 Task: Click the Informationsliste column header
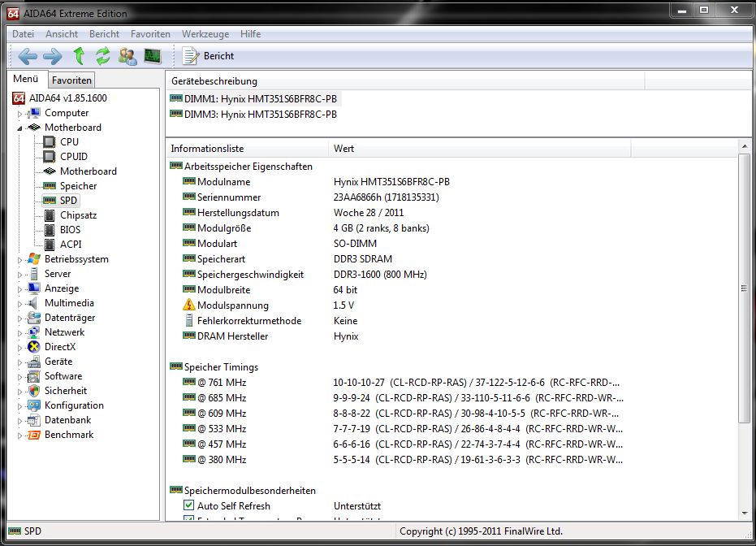click(x=248, y=149)
